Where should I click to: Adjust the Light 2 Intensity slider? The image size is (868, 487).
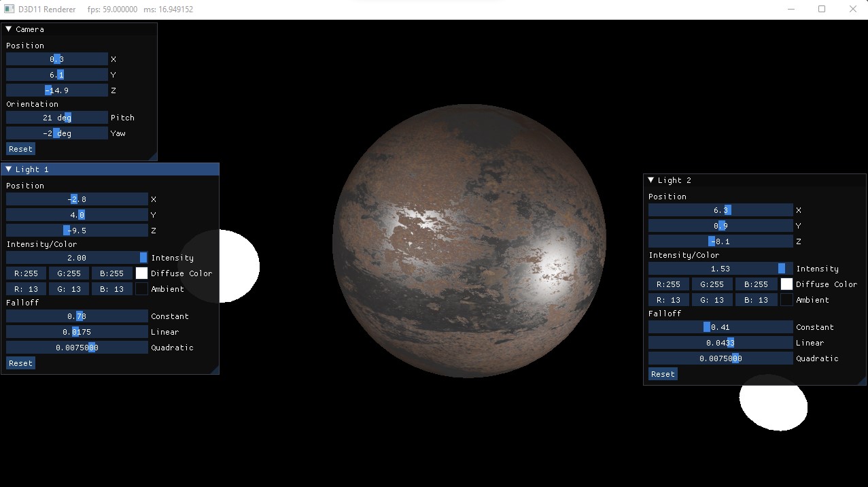pos(720,268)
